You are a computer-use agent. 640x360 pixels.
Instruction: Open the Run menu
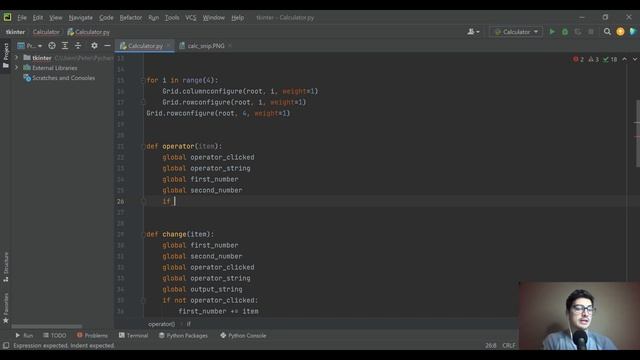tap(153, 18)
